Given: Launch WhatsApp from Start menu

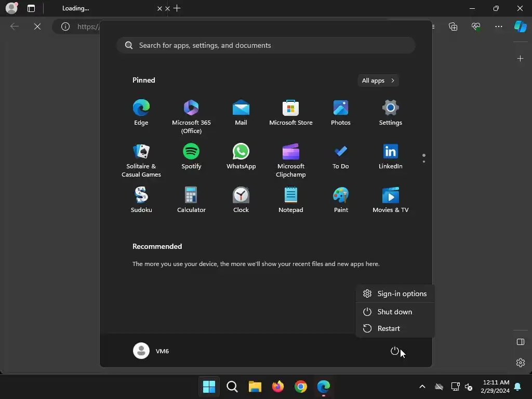Looking at the screenshot, I should (x=241, y=156).
